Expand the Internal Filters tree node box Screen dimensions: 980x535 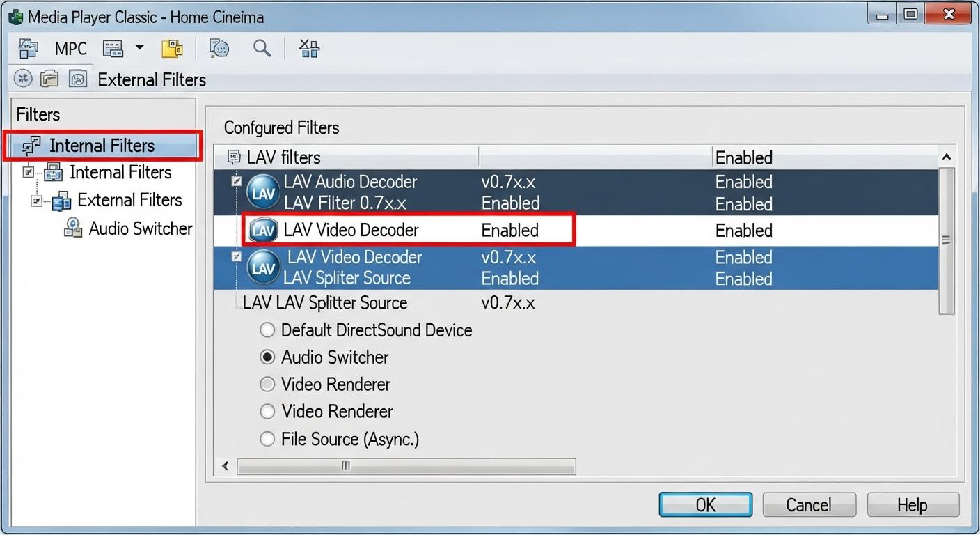click(28, 172)
